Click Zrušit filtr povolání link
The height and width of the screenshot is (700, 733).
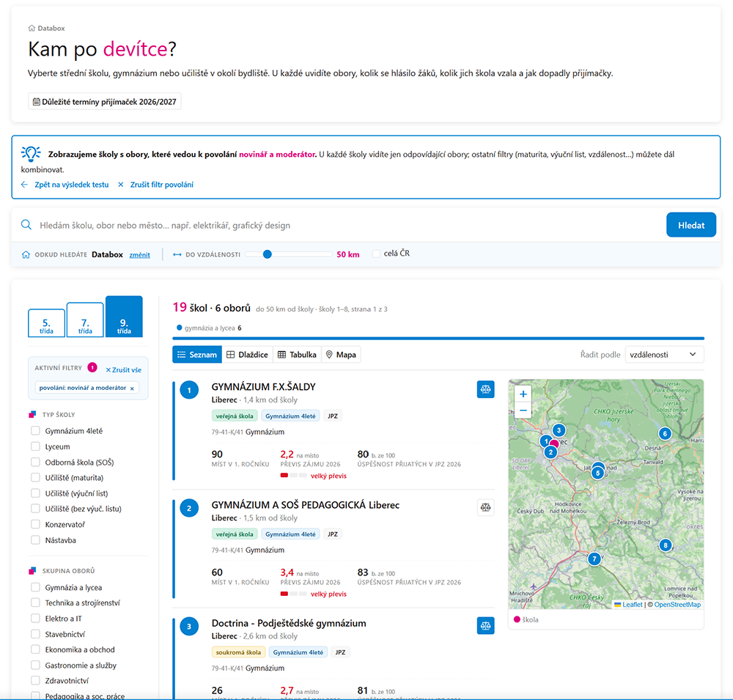(x=161, y=185)
